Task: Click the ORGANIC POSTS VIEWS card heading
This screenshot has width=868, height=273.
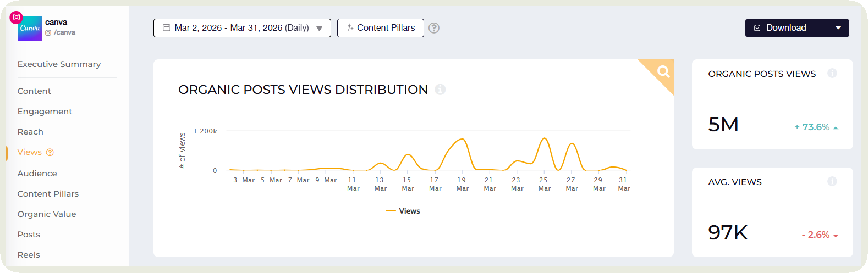Action: click(762, 74)
